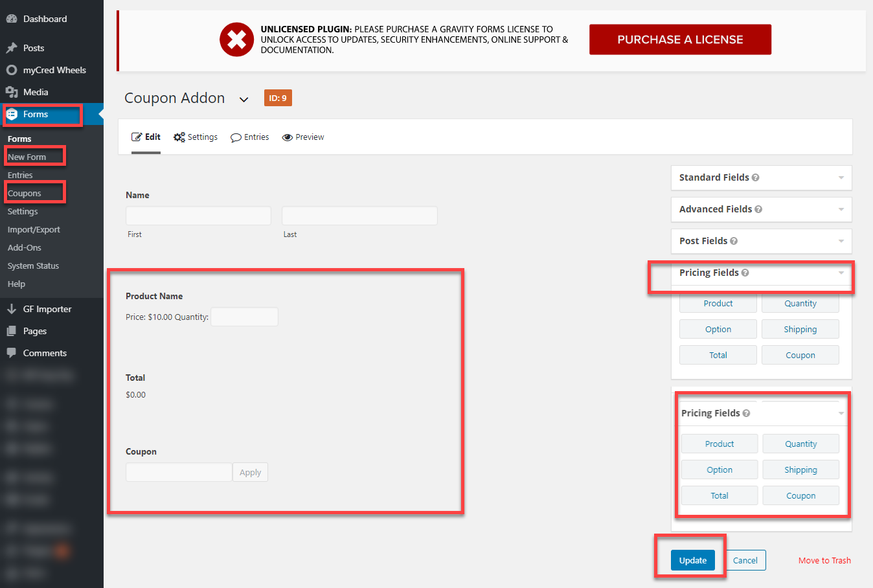Screen dimensions: 873x588
Task: Switch to the Settings tab
Action: [196, 137]
